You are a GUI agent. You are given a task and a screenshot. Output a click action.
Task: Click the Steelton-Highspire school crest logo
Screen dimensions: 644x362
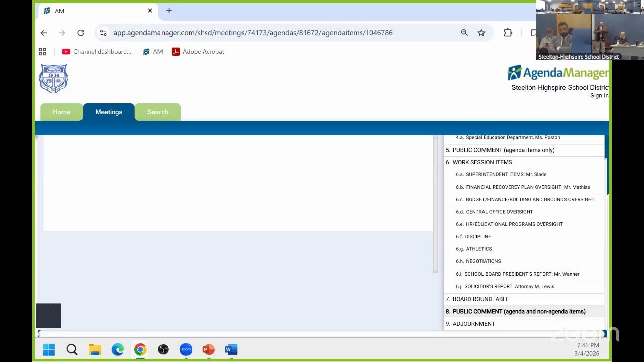click(53, 78)
